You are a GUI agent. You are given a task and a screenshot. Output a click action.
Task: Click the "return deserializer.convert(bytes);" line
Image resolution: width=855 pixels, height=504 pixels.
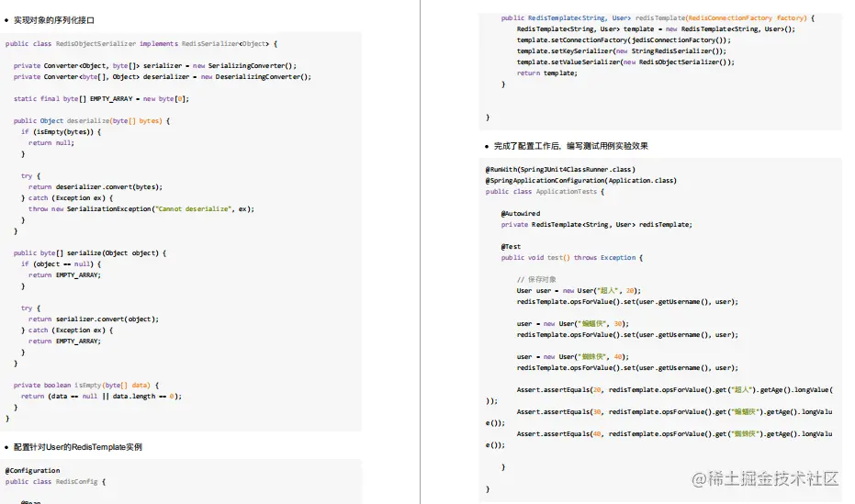click(96, 187)
